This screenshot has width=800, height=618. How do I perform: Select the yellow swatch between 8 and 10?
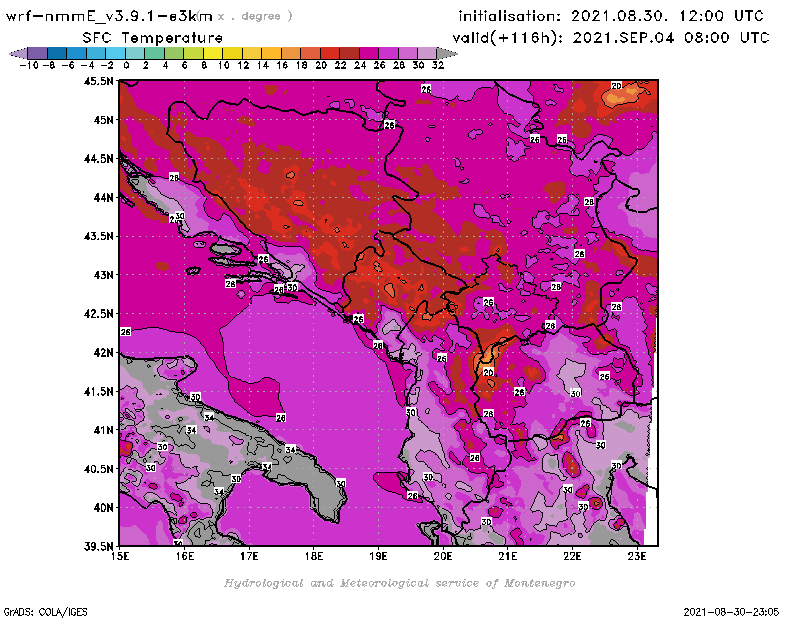pyautogui.click(x=213, y=54)
